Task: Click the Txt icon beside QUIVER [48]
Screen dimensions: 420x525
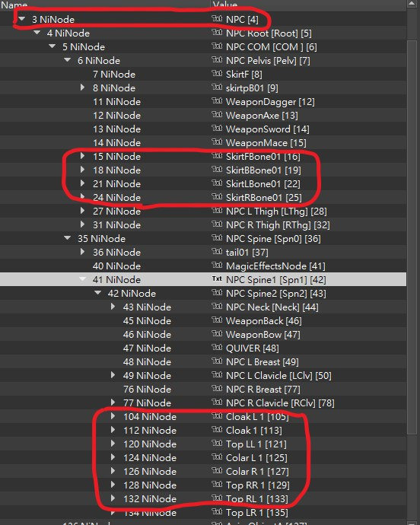Action: point(217,348)
